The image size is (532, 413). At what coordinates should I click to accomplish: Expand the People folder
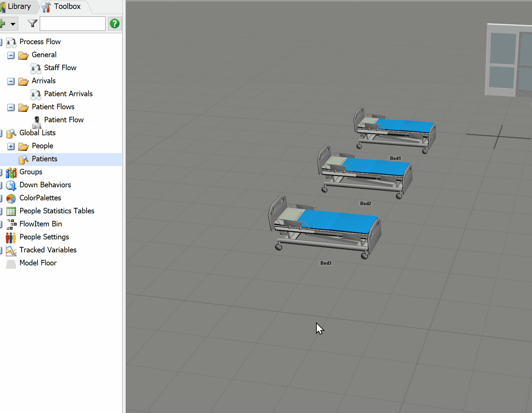tap(11, 146)
